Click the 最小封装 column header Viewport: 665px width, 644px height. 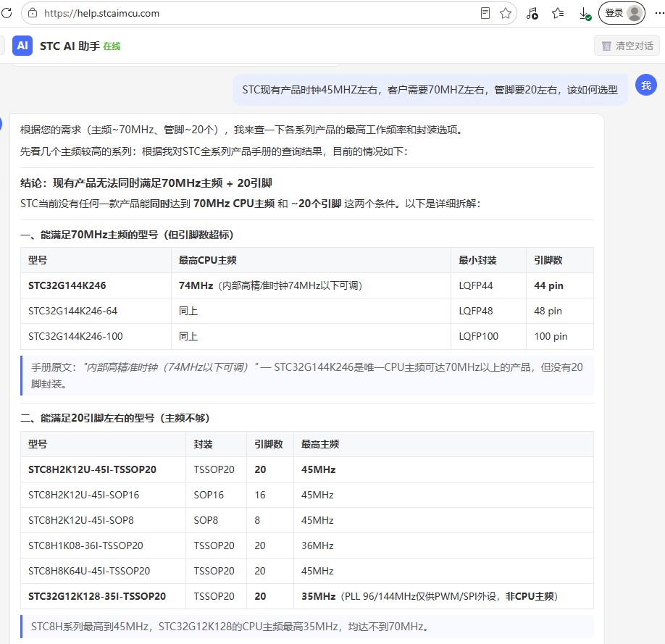pos(488,260)
